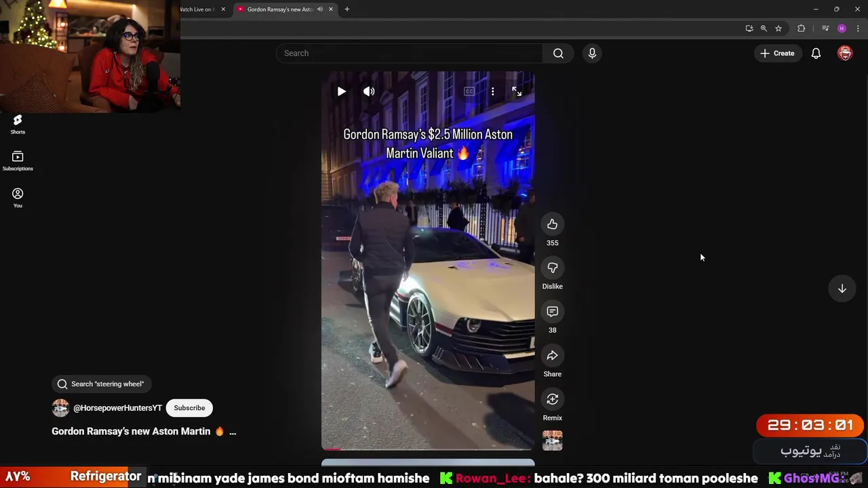Viewport: 868px width, 488px height.
Task: Subscribe to HorsepowerHuntersYT
Action: click(189, 408)
